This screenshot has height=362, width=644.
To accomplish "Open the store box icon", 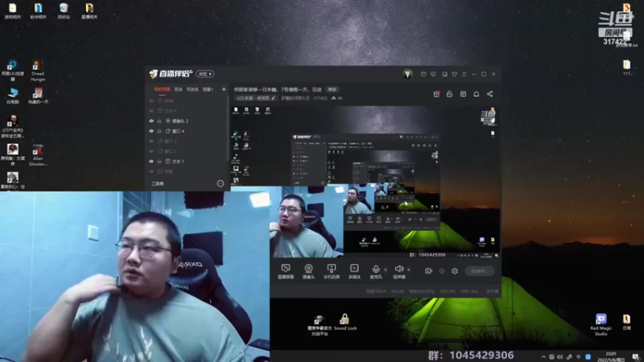I will click(464, 94).
